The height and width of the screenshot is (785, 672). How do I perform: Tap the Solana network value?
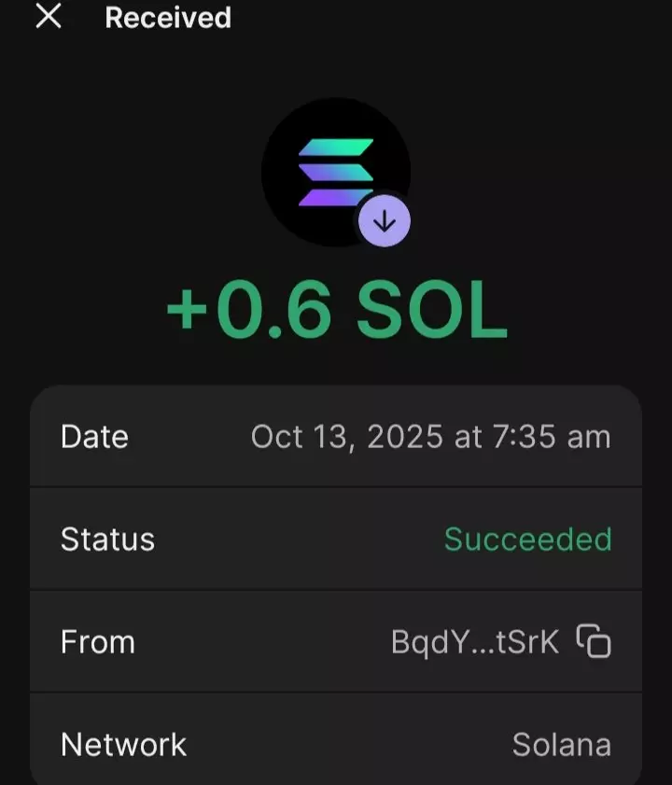coord(561,745)
